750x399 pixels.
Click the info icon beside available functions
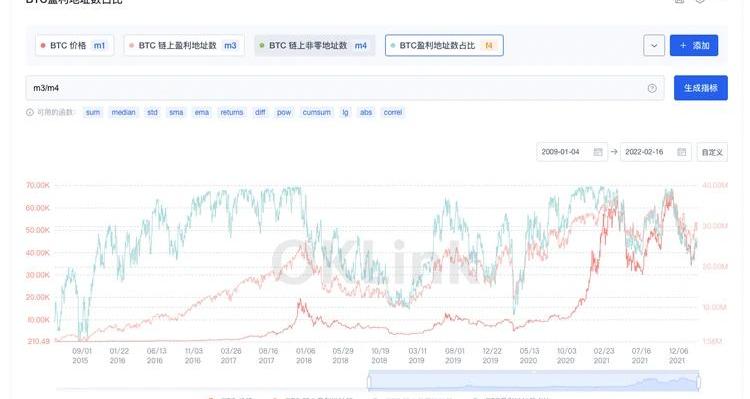tap(30, 112)
